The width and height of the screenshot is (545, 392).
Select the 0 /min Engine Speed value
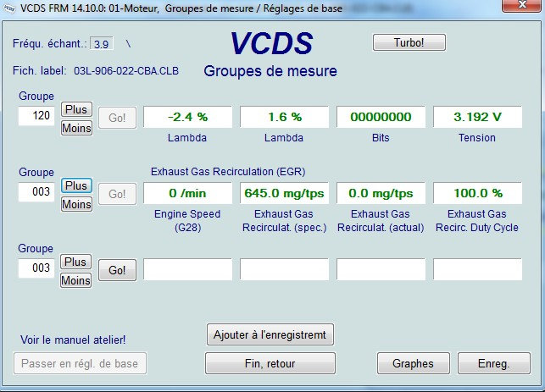click(x=187, y=193)
